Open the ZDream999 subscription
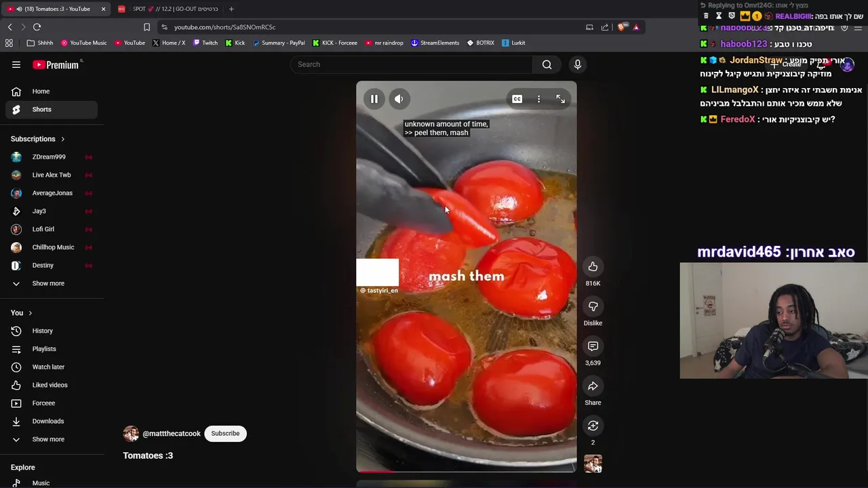 (x=52, y=157)
